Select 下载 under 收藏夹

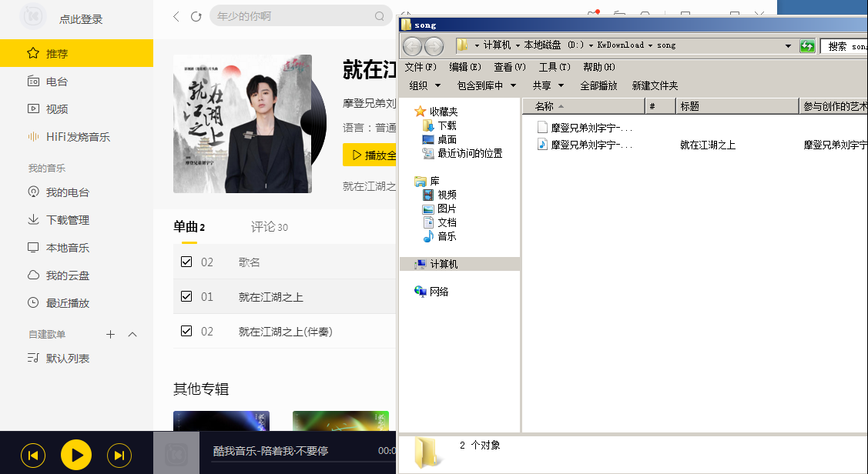click(440, 125)
